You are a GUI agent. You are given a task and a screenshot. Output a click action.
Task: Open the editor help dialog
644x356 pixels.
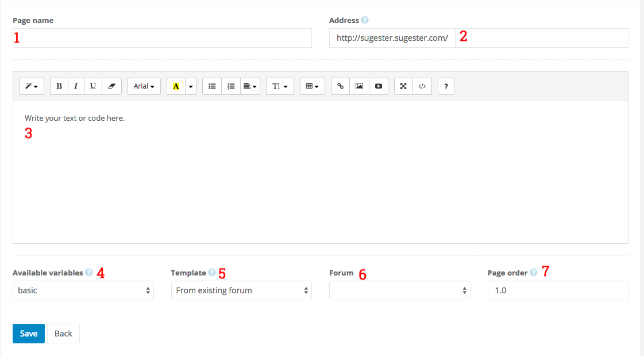[446, 86]
